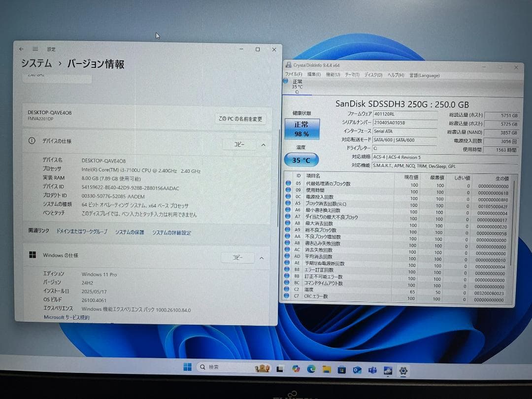The width and height of the screenshot is (532, 399).
Task: Click the CrystalDiskInfo title bar app icon
Action: pos(288,65)
